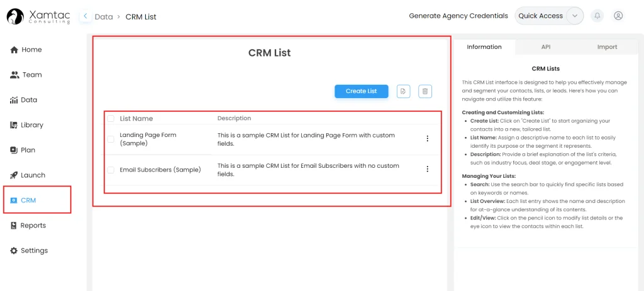644x291 pixels.
Task: Check the Email Subscribers (Sample) row
Action: coord(111,170)
